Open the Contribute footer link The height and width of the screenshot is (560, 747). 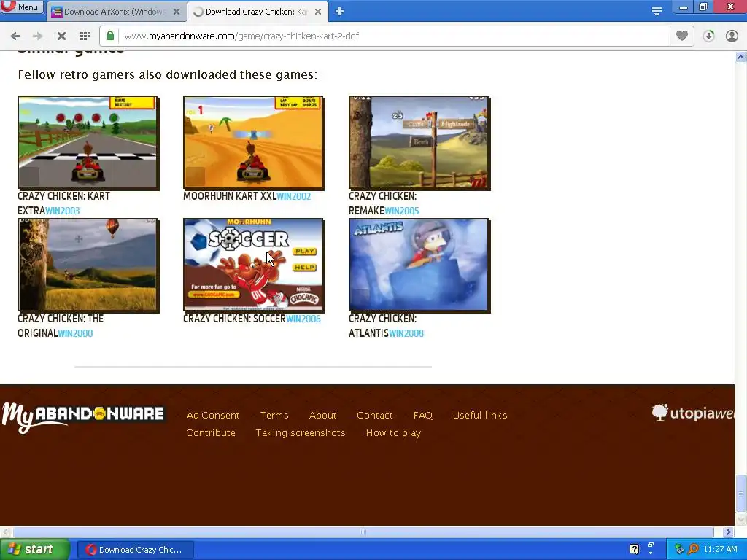pyautogui.click(x=211, y=433)
